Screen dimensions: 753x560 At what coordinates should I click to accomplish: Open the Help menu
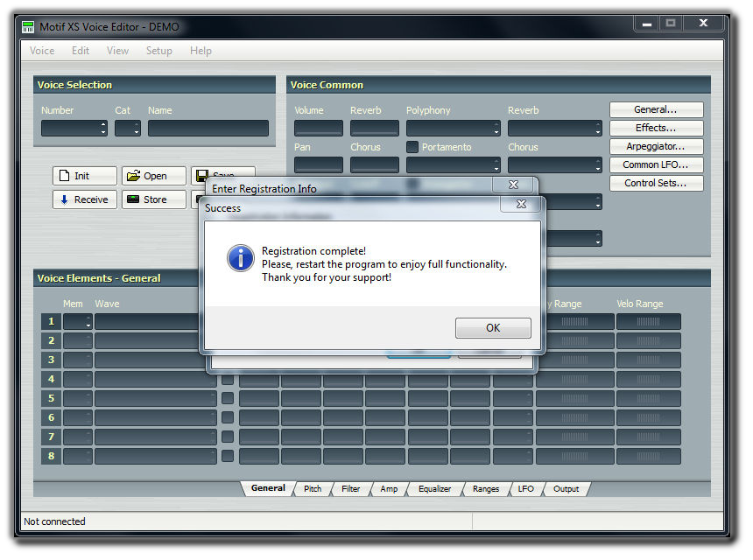[x=201, y=51]
